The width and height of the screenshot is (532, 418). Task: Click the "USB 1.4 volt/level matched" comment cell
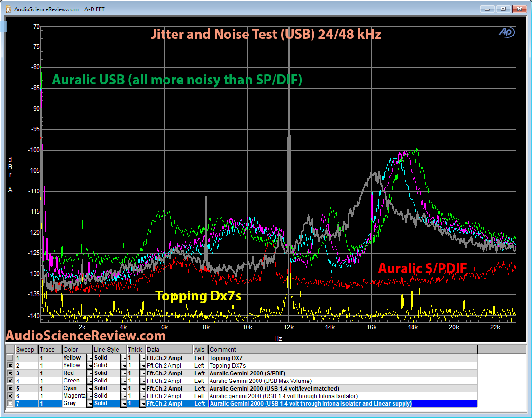tap(343, 389)
